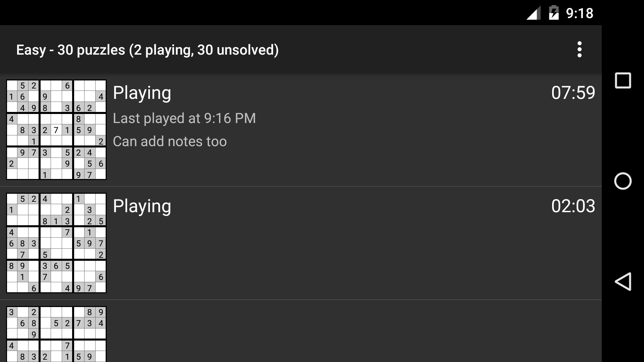Tap the 07:59 timer value
This screenshot has height=362, width=644.
point(573,93)
